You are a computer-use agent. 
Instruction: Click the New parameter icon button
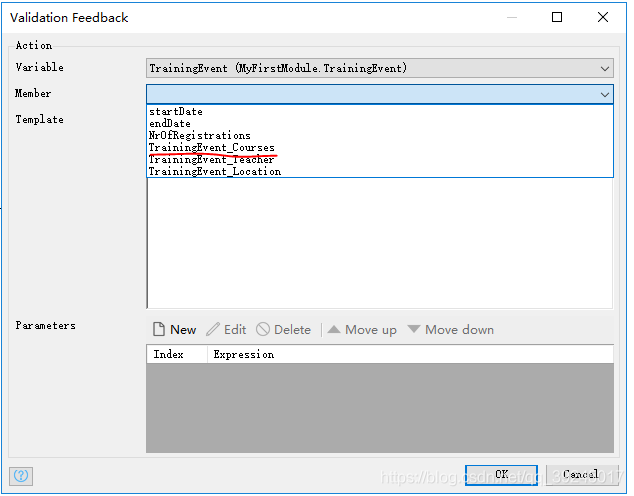[x=158, y=330]
